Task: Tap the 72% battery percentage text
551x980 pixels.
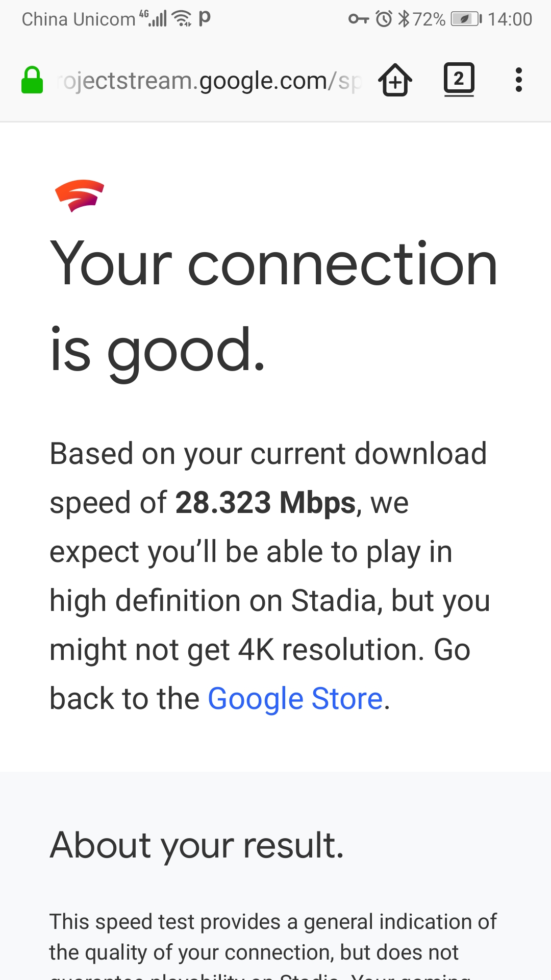Action: point(429,19)
